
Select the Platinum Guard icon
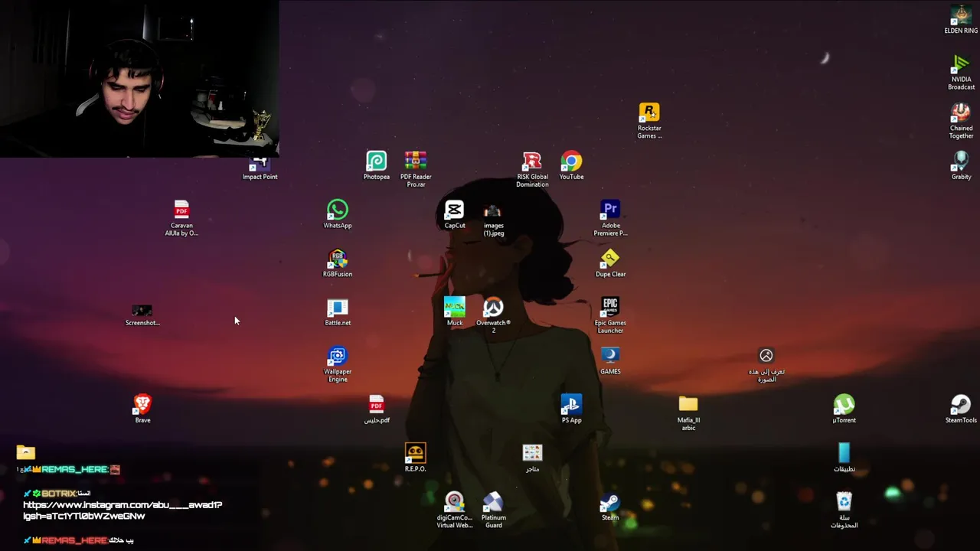pyautogui.click(x=493, y=510)
